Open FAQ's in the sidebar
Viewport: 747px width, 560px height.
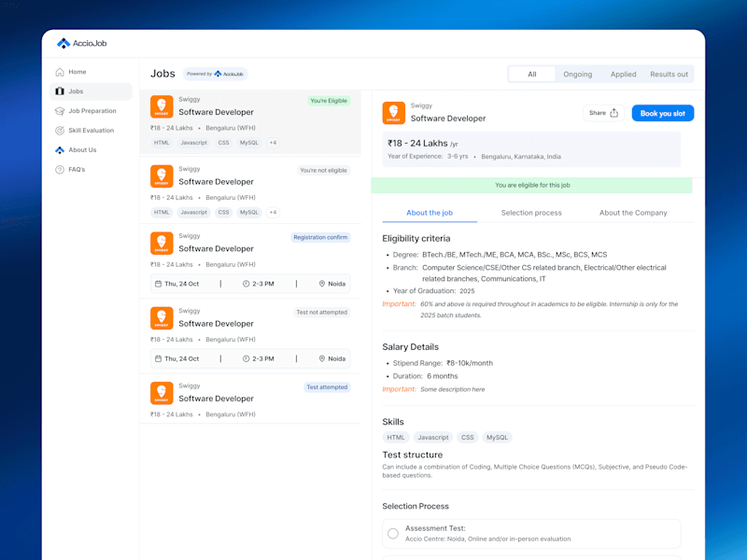click(x=91, y=170)
